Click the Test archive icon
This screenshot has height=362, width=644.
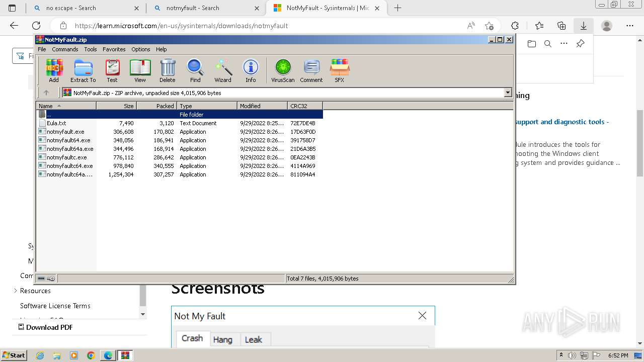112,70
